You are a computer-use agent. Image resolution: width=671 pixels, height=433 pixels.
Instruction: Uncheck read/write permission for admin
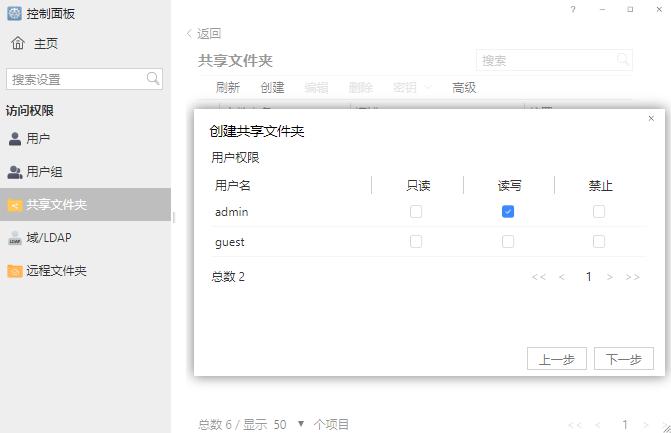(508, 212)
